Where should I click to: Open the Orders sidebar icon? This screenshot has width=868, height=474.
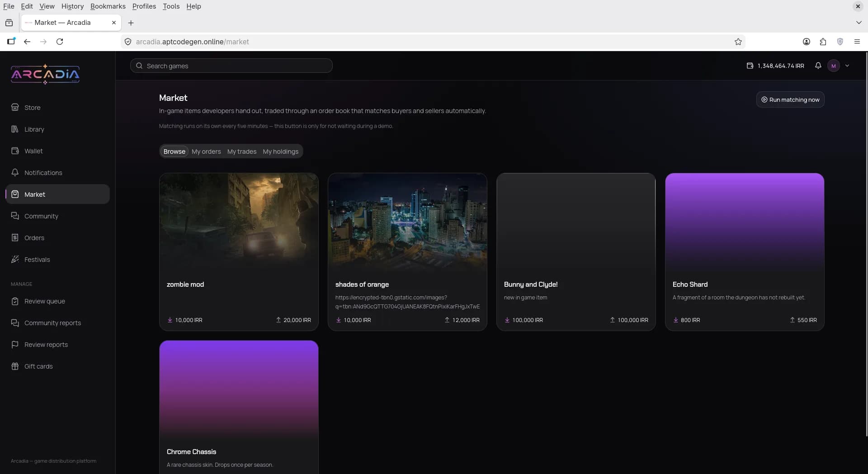(x=15, y=237)
